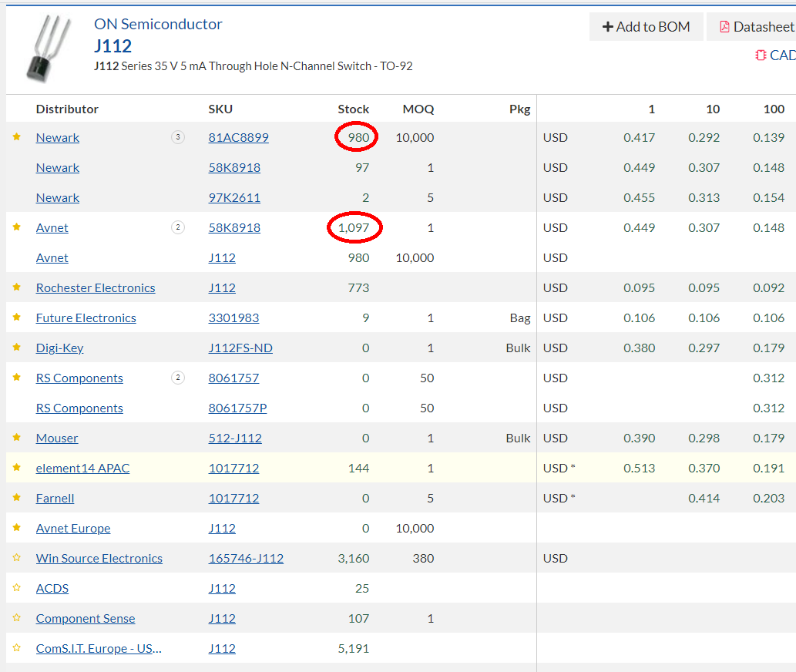Open the ACDS distributor link

[52, 588]
